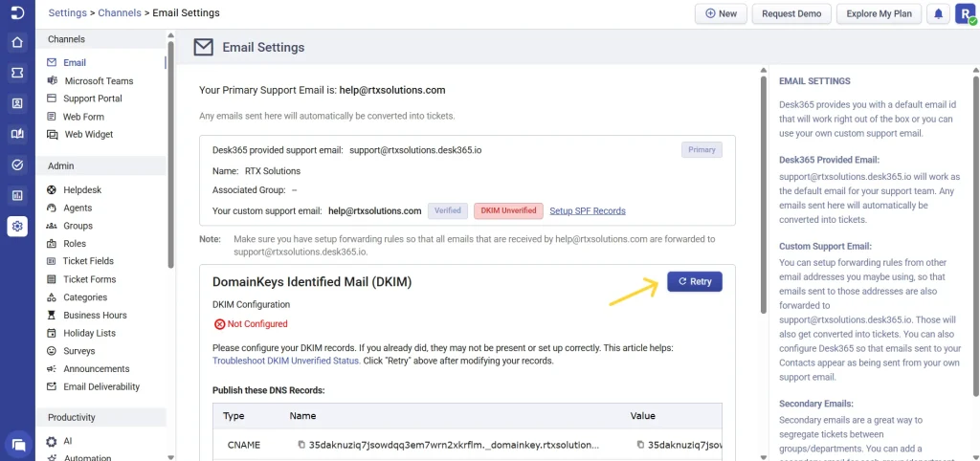The height and width of the screenshot is (461, 980).
Task: Go to Channels breadcrumb link
Action: point(120,12)
